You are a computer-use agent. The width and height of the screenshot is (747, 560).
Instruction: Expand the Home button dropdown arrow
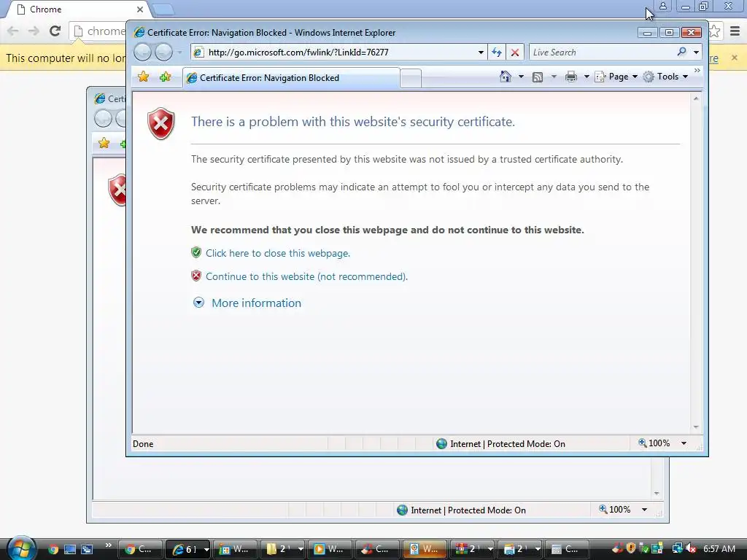tap(521, 76)
